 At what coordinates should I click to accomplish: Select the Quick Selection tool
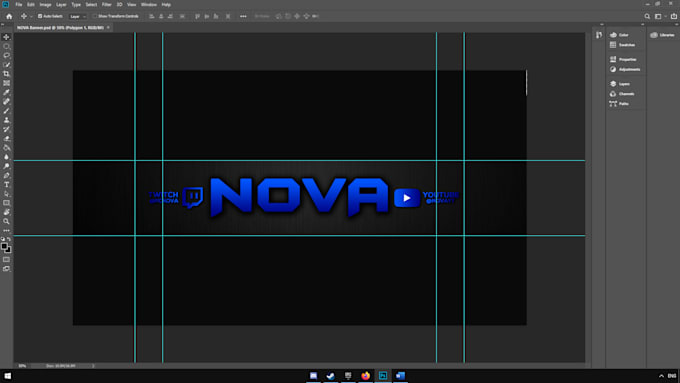(x=6, y=65)
